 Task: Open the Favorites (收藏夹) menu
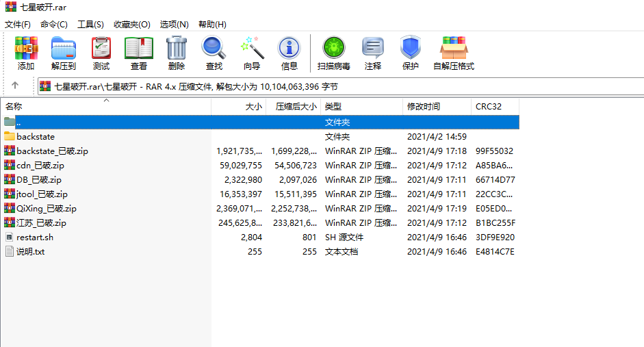(x=132, y=24)
